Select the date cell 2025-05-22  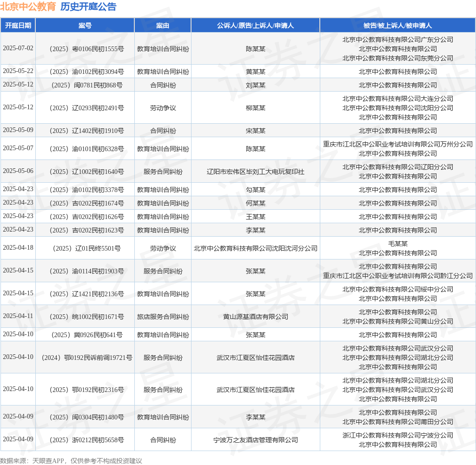coord(18,71)
